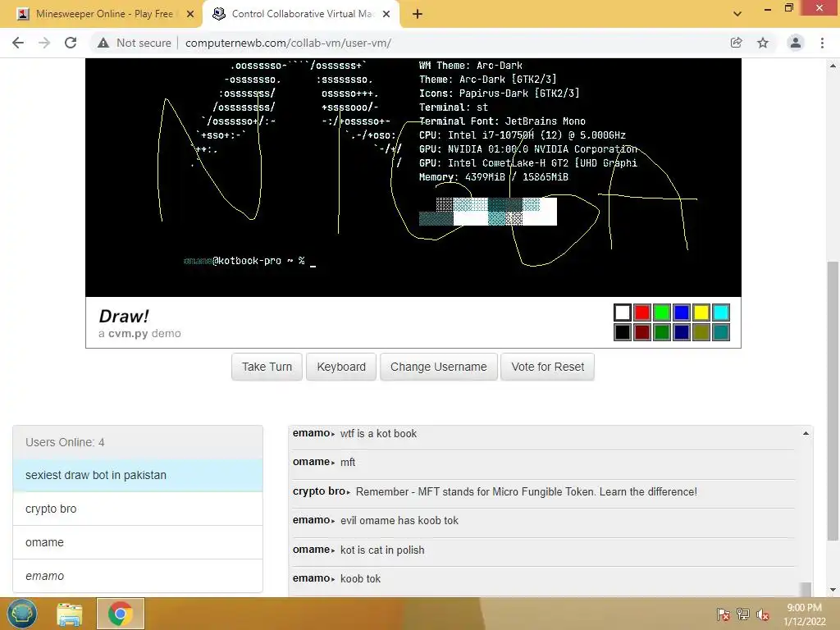Go forward to the next page
Image resolution: width=840 pixels, height=630 pixels.
pos(44,43)
